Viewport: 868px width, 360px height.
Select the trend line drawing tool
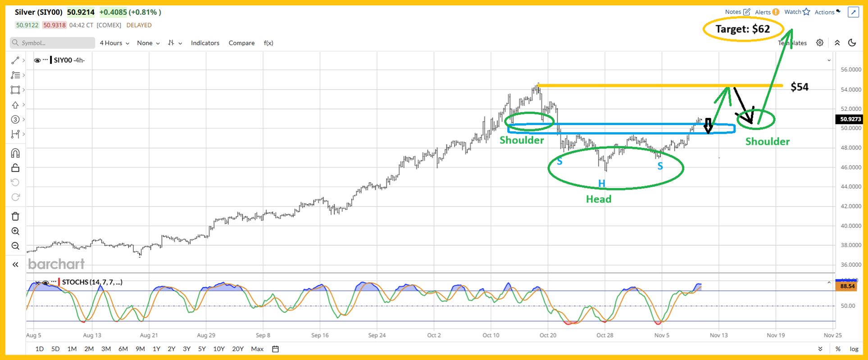pos(15,60)
